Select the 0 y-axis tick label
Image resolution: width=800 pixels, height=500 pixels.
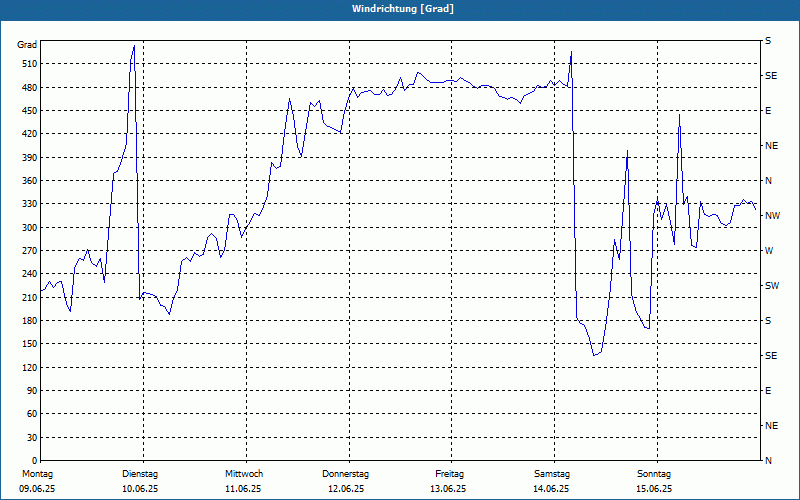pyautogui.click(x=34, y=461)
